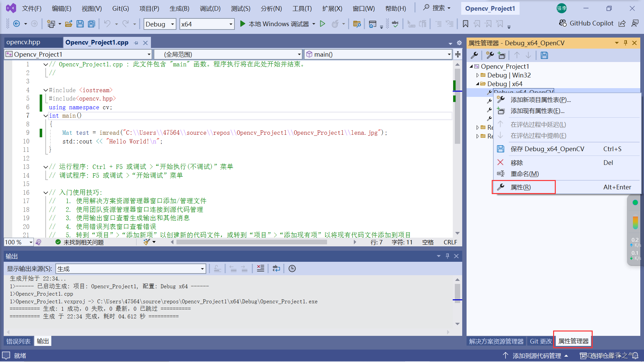644x362 pixels.
Task: Click the green Start Debugging play icon
Action: [243, 24]
